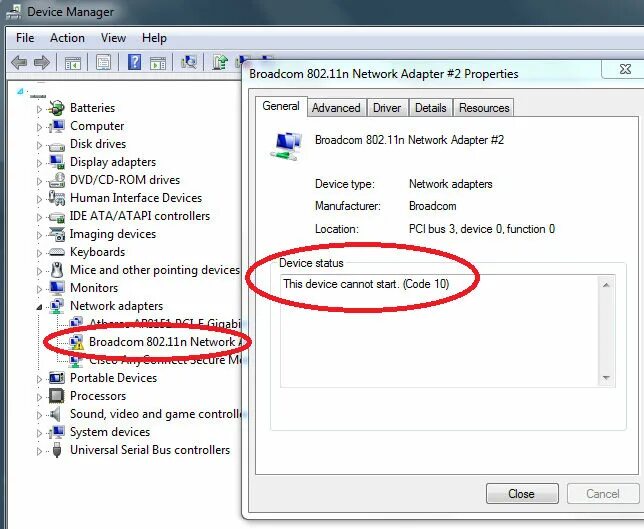This screenshot has height=529, width=644.
Task: Select the Imaging devices camera icon
Action: click(56, 234)
